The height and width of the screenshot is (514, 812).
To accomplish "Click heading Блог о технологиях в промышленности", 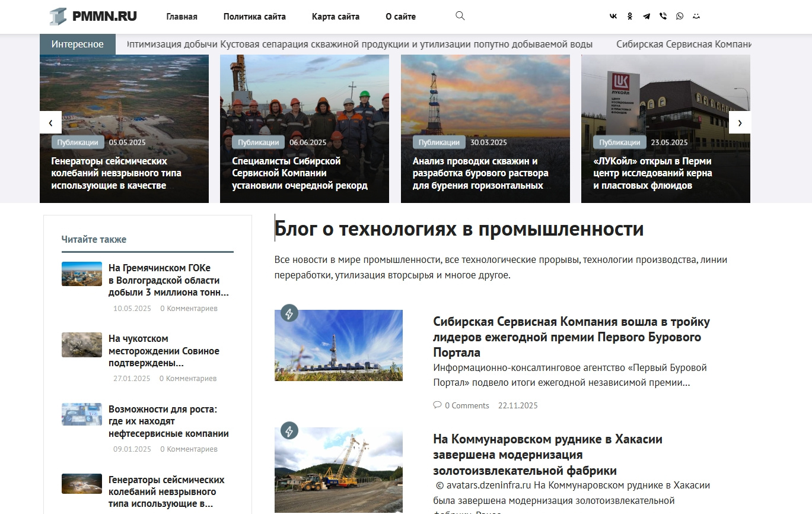I will pos(459,229).
